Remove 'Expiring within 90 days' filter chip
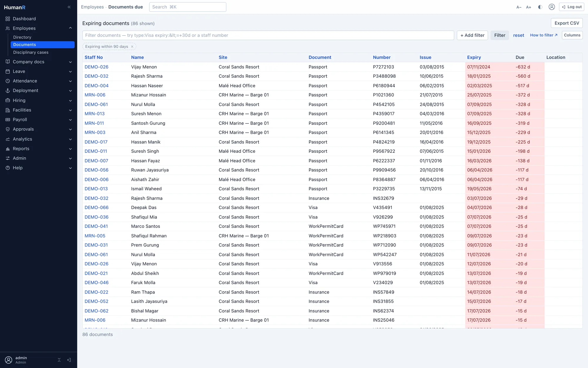Viewport: 588px width, 368px height. (x=132, y=47)
